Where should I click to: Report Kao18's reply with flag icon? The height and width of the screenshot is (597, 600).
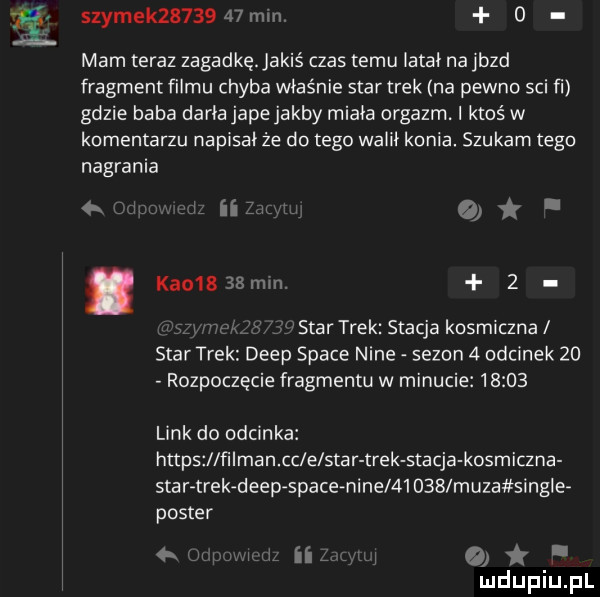click(559, 554)
